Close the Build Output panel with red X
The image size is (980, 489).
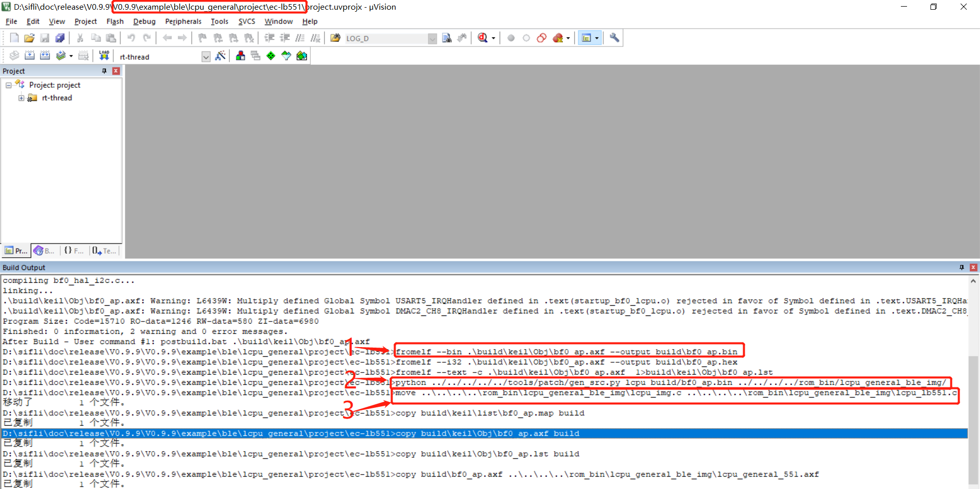[x=973, y=267]
